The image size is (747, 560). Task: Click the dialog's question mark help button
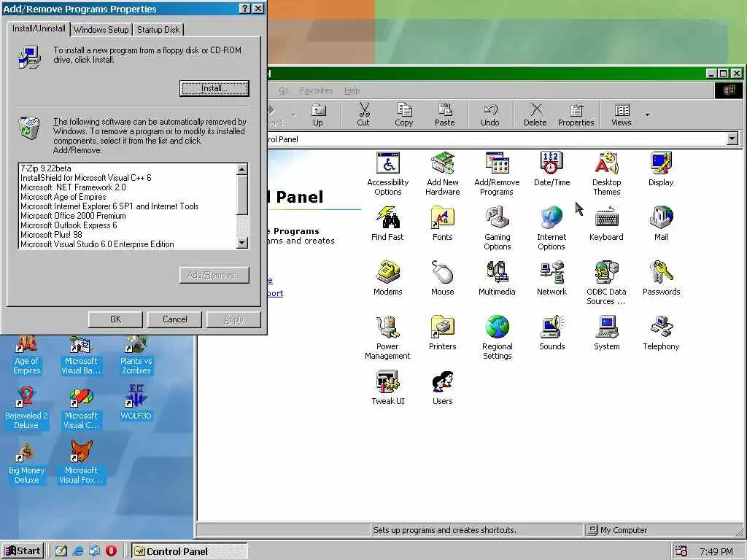click(244, 9)
